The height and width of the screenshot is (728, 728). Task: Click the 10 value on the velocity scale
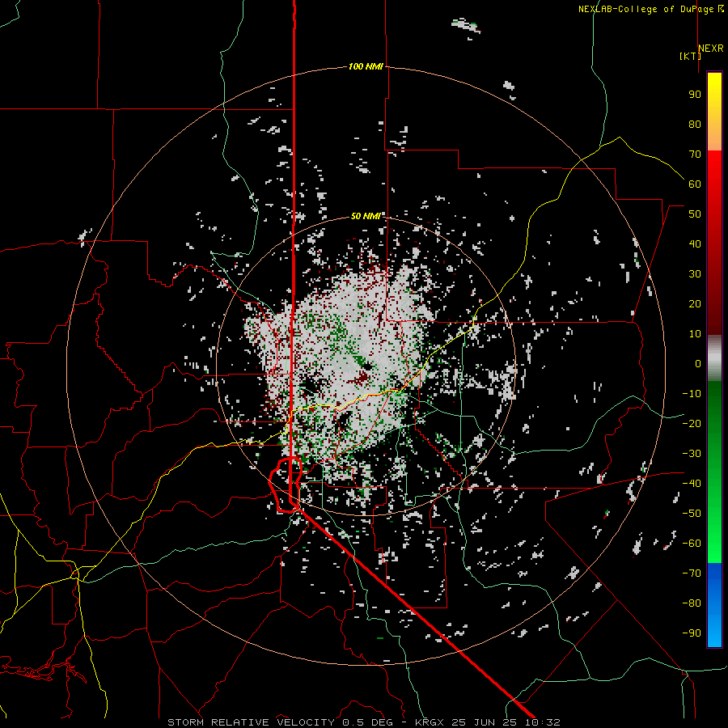pos(695,334)
